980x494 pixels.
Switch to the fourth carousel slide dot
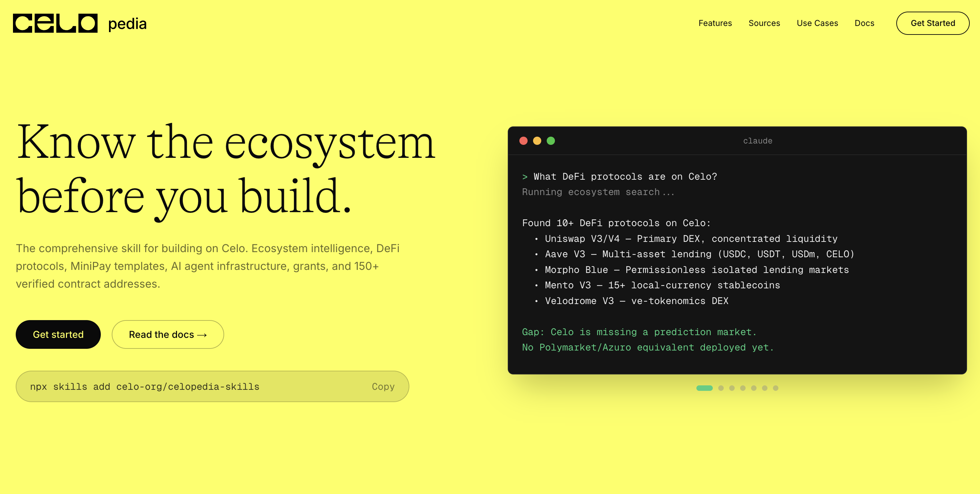point(743,388)
